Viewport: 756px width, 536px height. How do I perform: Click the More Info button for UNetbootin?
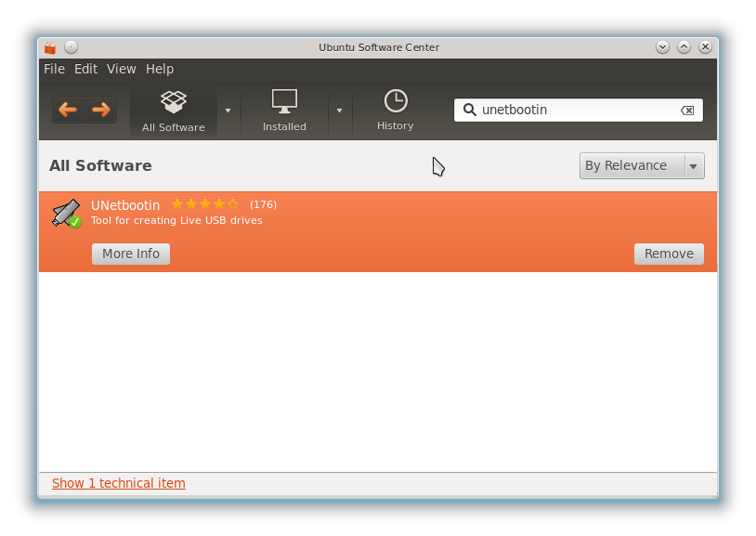131,254
